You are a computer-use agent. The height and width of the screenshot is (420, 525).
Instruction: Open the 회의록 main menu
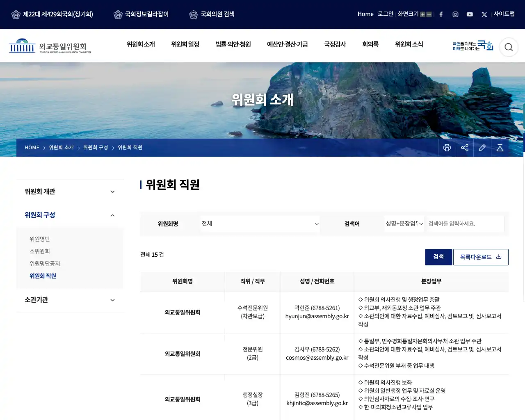click(x=370, y=44)
